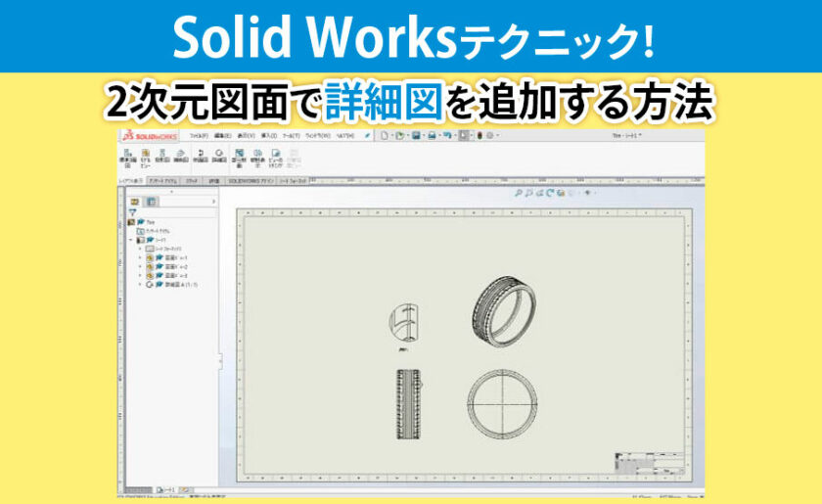Click the Save icon
822x504 pixels.
pyautogui.click(x=416, y=136)
